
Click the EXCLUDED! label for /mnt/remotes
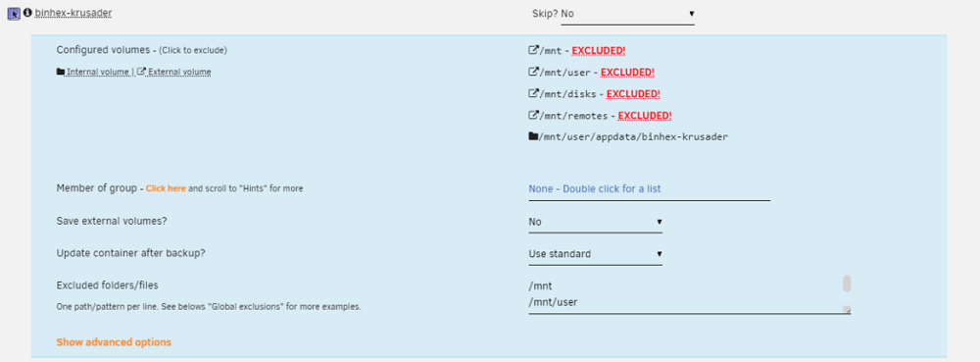[645, 116]
